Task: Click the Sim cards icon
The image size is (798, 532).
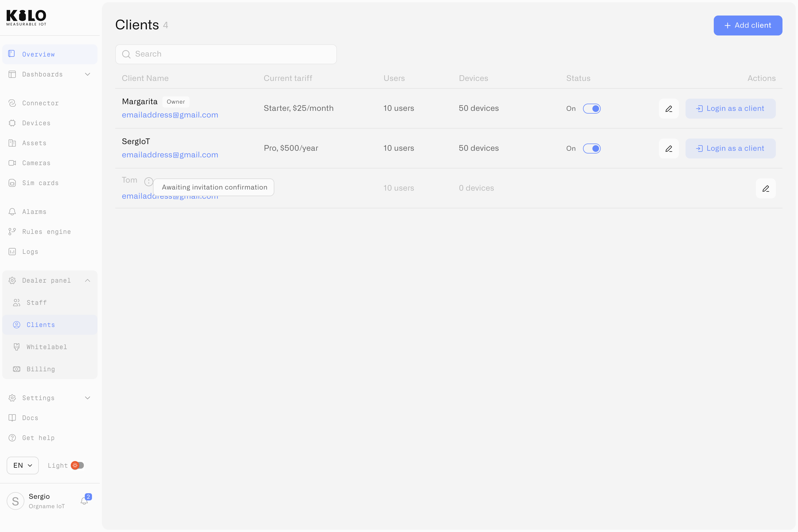Action: (12, 183)
